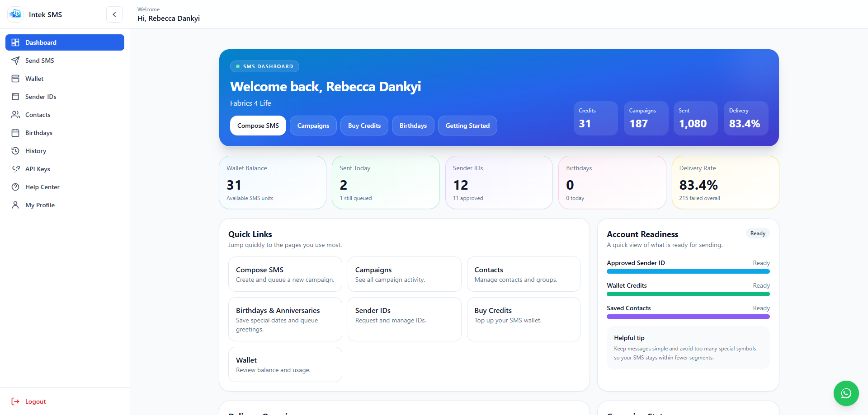
Task: Click the Birthdays button in banner
Action: click(x=413, y=126)
